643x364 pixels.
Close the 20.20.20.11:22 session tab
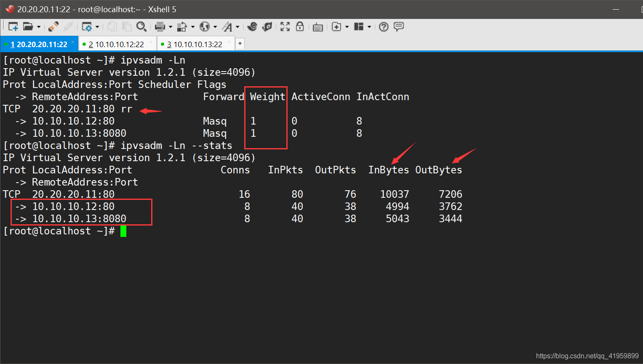[x=72, y=42]
